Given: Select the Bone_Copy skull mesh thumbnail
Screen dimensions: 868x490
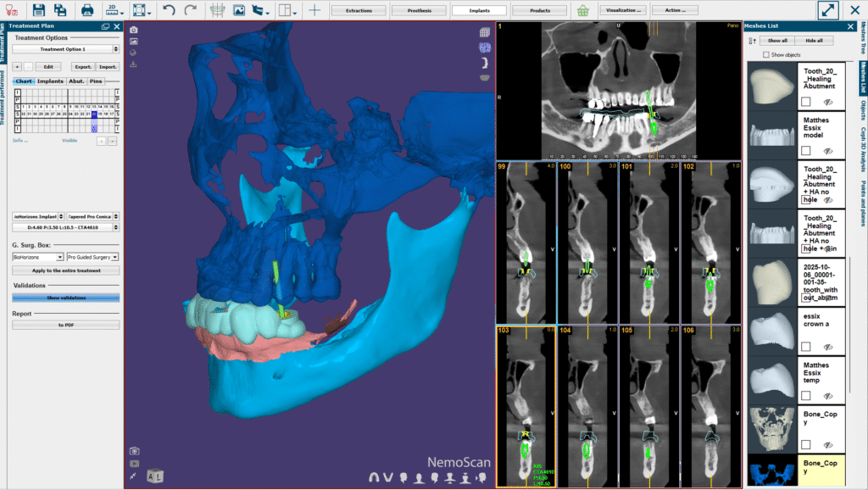Looking at the screenshot, I should click(772, 428).
